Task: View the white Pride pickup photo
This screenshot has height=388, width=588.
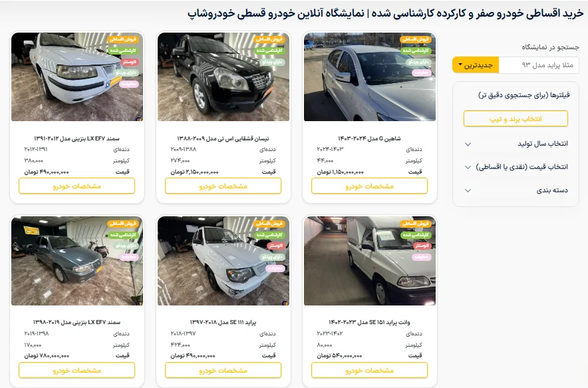Action: 370,261
